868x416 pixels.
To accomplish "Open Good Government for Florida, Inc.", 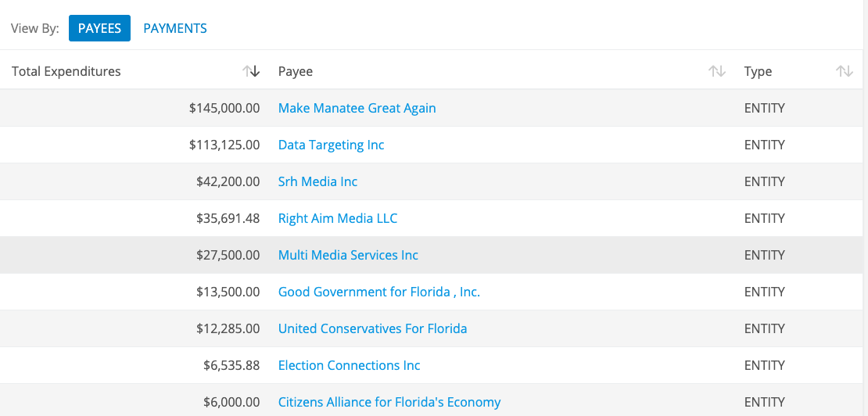I will pos(379,292).
